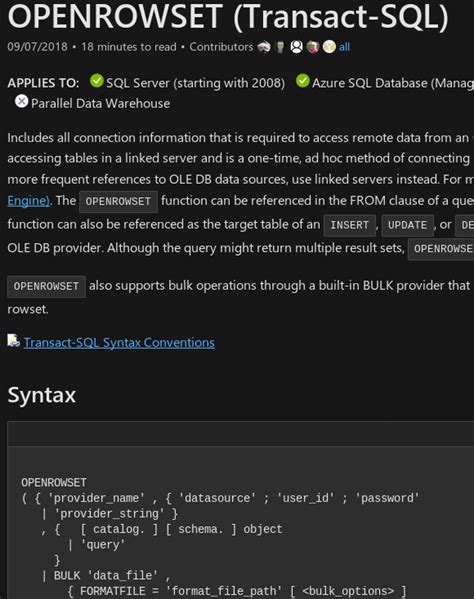Click the OPENROWSET keyword in syntax block
474x599 pixels.
pyautogui.click(x=54, y=483)
